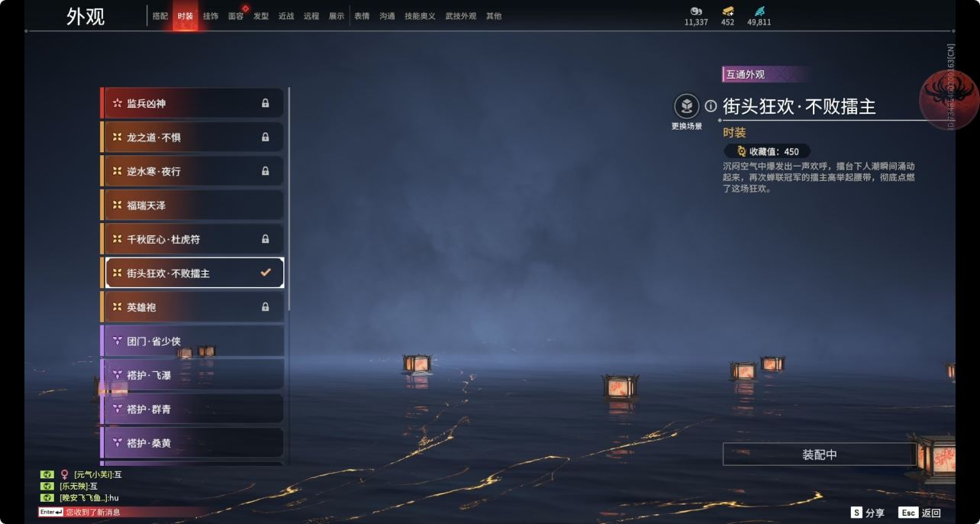Switch to the 挂饰 tab
This screenshot has width=980, height=524.
point(211,16)
